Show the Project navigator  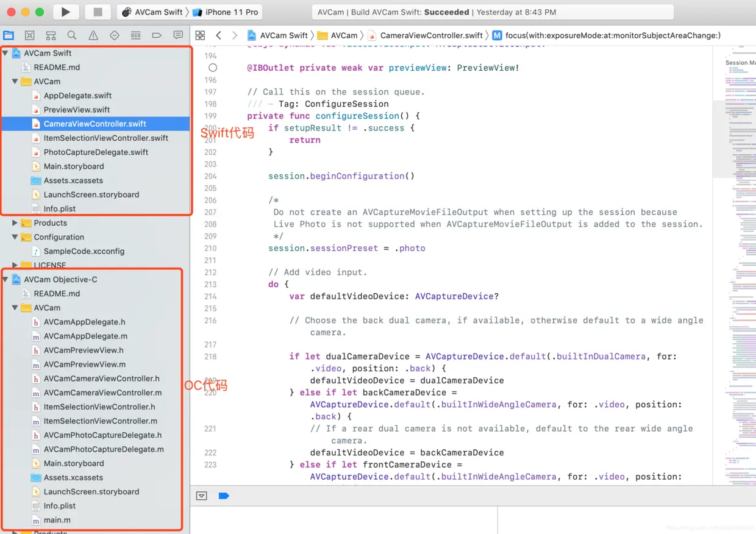tap(9, 35)
